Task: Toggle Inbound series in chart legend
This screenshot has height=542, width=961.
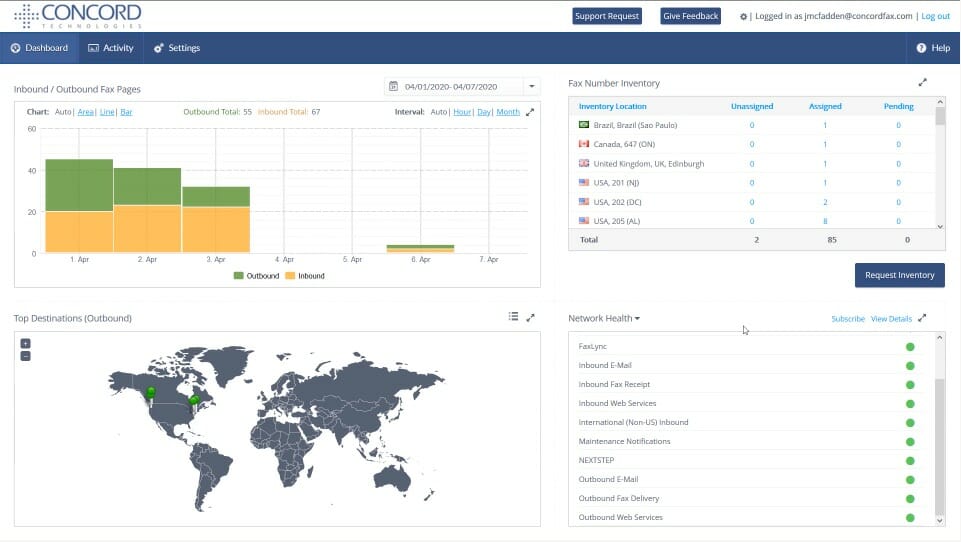Action: [x=305, y=275]
